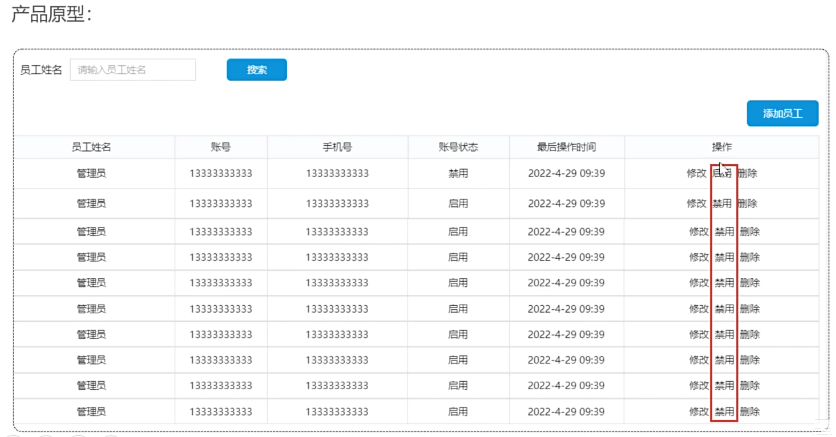
Task: Click the 账号 number in the 禁用 row
Action: tap(221, 173)
